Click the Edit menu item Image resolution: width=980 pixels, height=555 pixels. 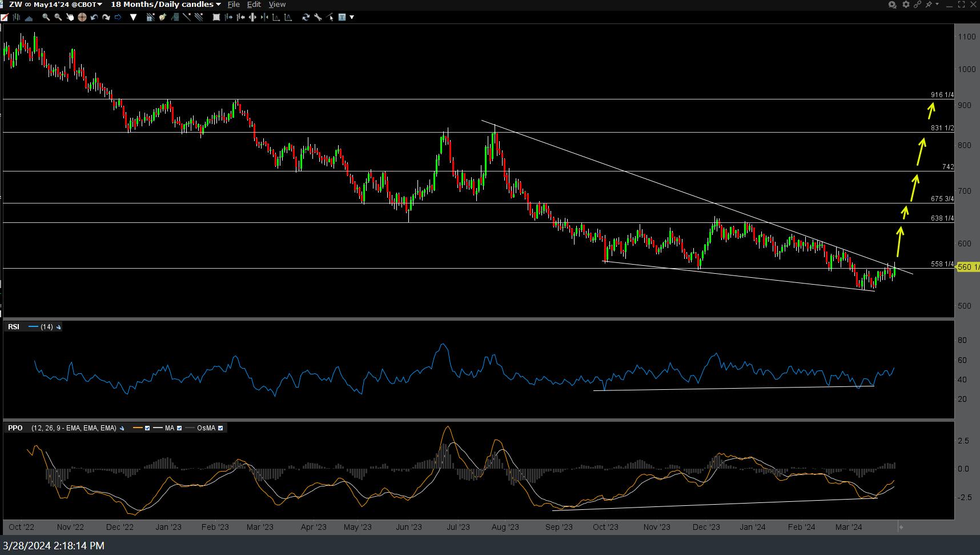pos(254,4)
